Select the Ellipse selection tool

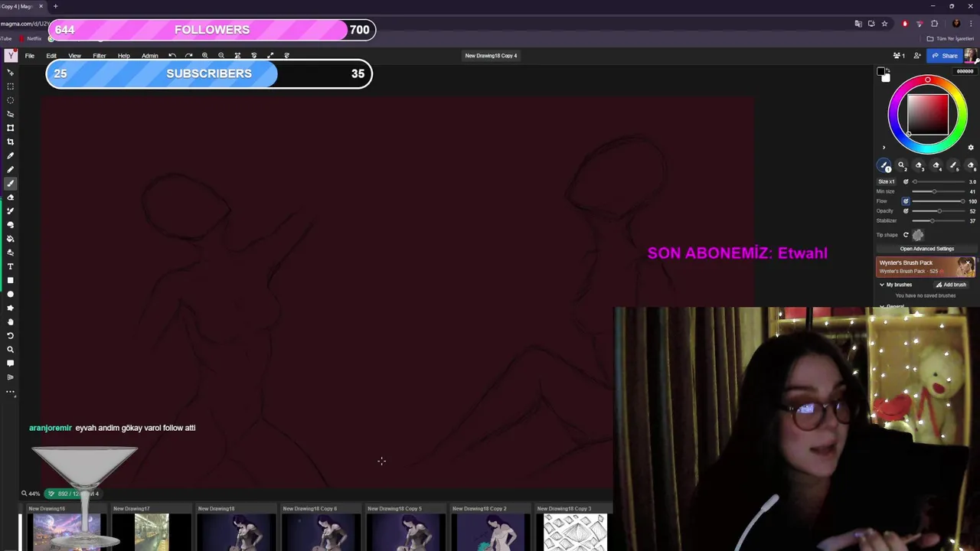tap(11, 100)
